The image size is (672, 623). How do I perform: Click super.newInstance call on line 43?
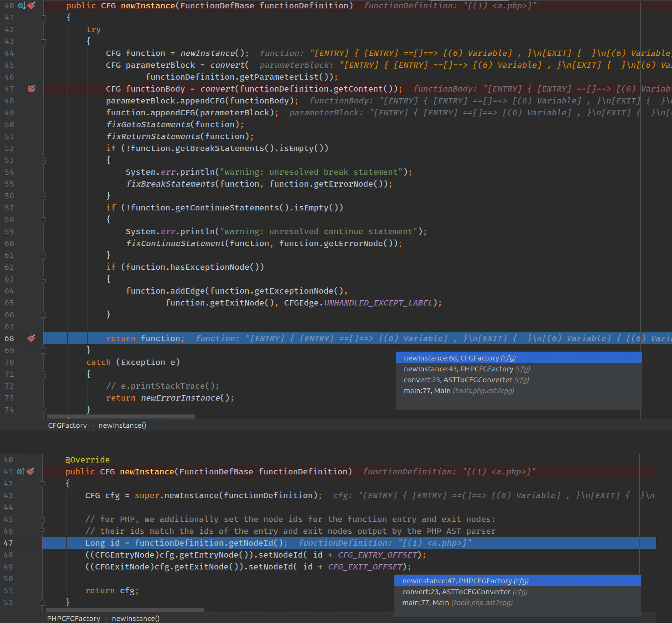click(x=176, y=495)
